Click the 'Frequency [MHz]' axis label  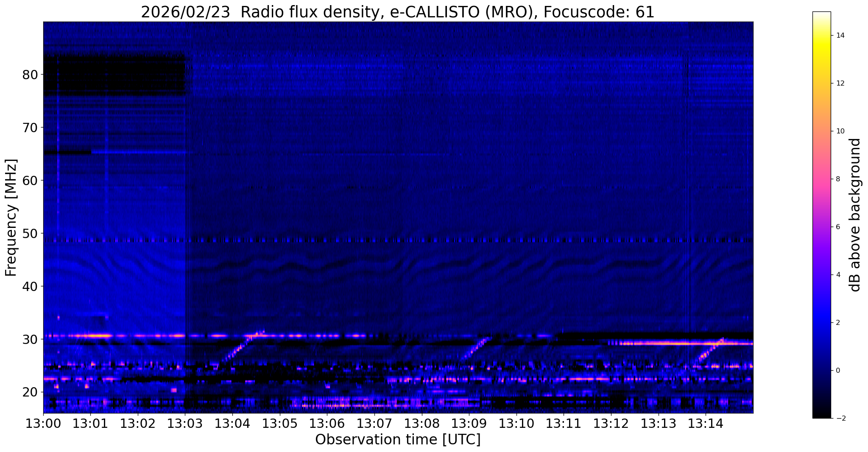(x=11, y=218)
